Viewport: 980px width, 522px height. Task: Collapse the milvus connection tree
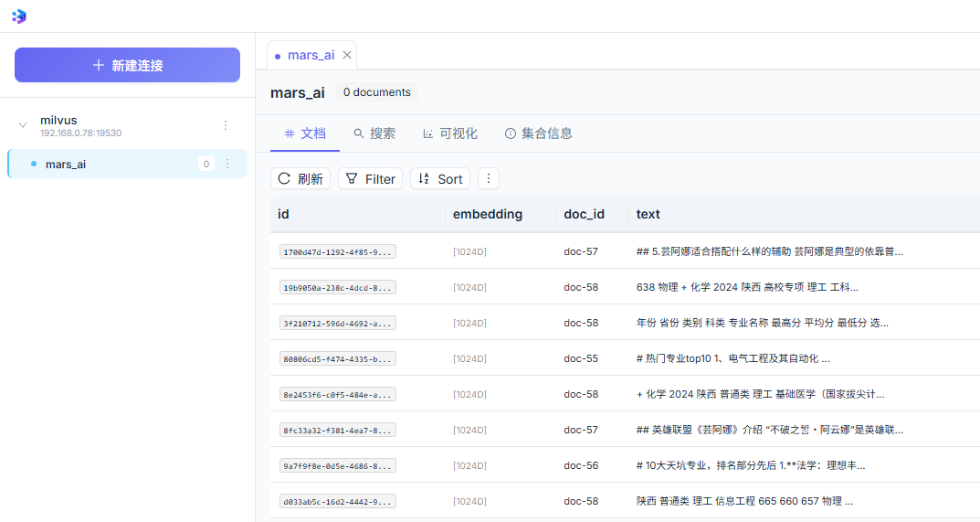pos(23,125)
